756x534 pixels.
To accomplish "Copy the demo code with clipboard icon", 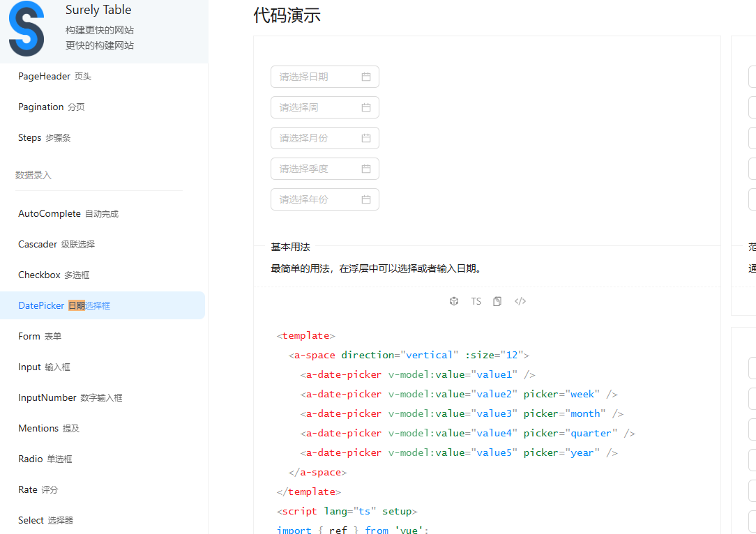I will (497, 301).
